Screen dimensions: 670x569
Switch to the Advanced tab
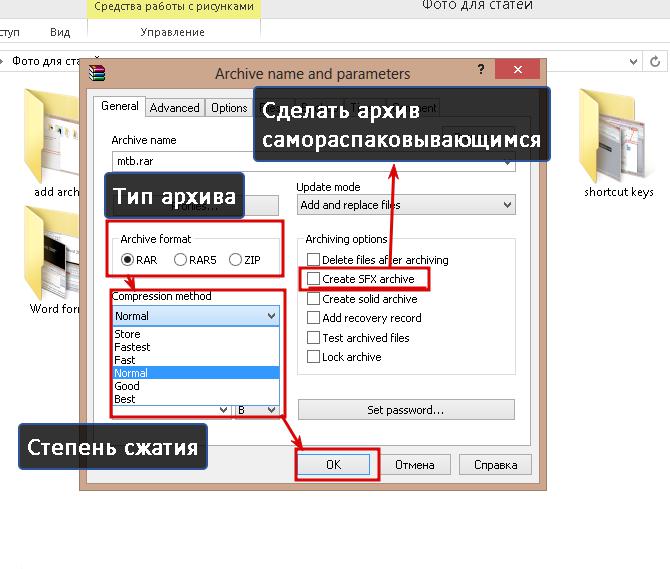tap(174, 108)
